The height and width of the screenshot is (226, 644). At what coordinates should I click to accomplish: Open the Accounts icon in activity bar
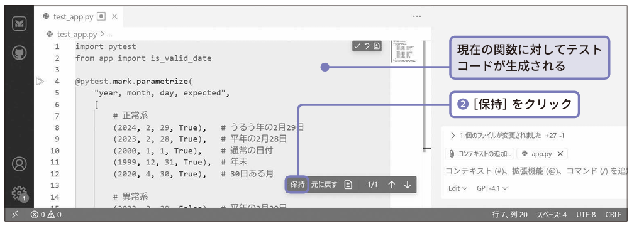coord(19,164)
